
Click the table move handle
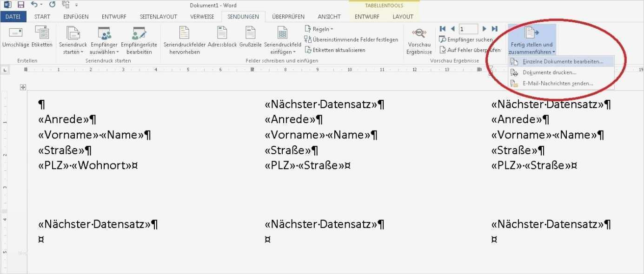[x=23, y=87]
